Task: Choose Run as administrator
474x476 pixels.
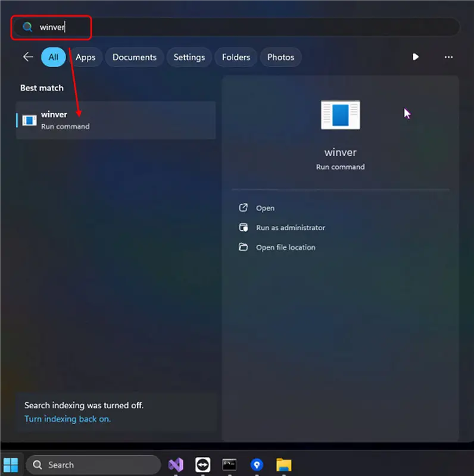Action: [291, 228]
